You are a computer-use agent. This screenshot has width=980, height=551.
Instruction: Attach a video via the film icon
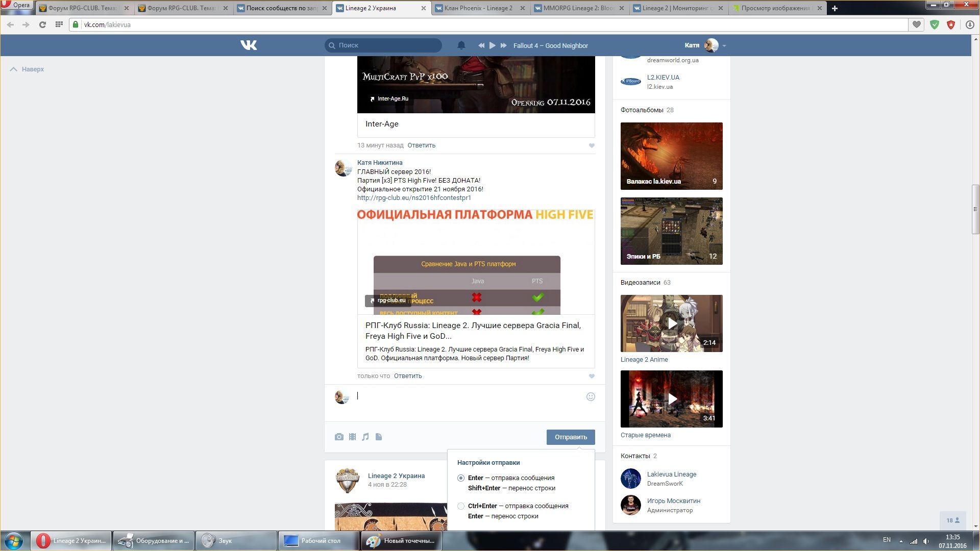point(352,437)
